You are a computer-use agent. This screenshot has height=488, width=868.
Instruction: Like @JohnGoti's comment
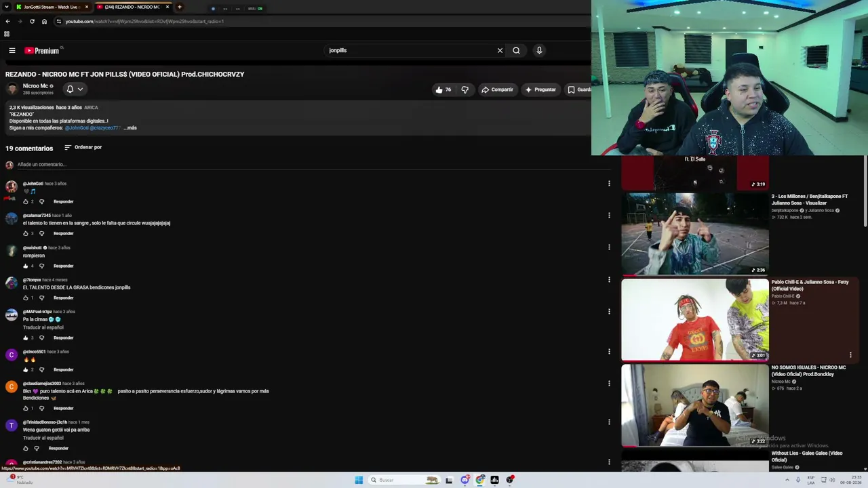(26, 201)
